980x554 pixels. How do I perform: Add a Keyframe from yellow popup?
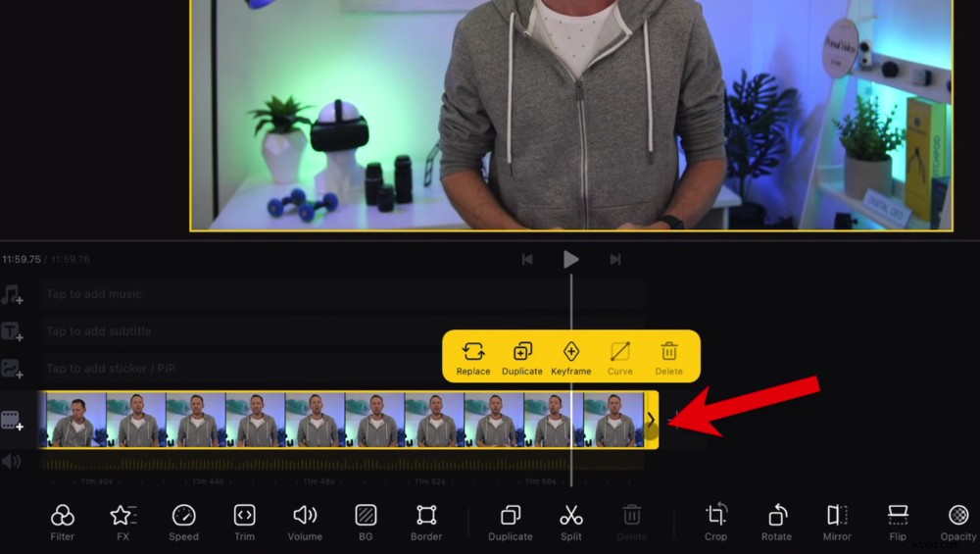point(570,358)
